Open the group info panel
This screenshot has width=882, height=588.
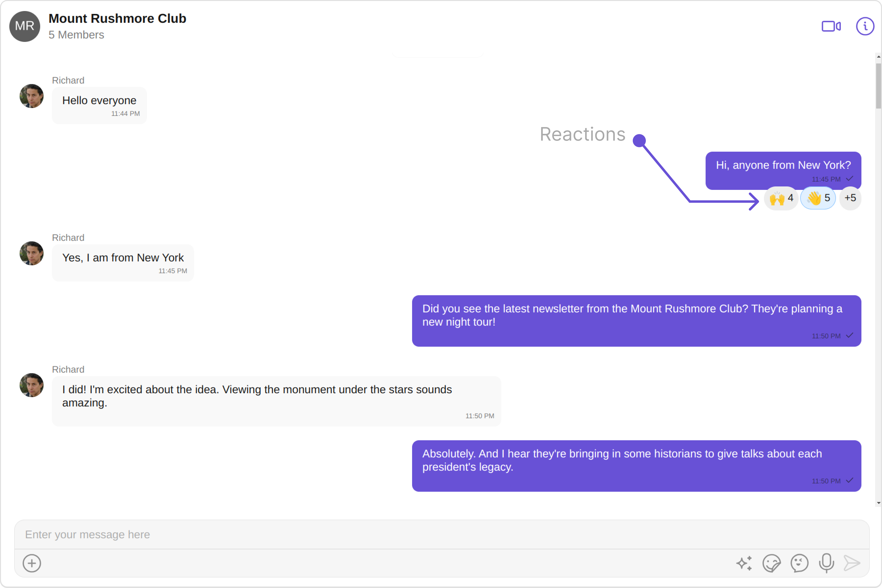pos(865,26)
